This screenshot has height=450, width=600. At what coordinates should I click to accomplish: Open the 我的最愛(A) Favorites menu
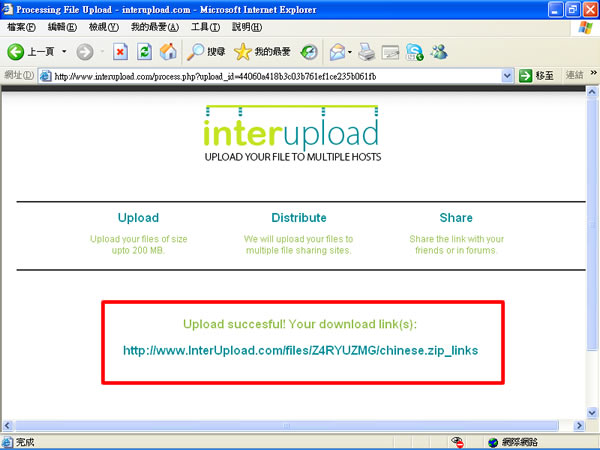[x=155, y=27]
